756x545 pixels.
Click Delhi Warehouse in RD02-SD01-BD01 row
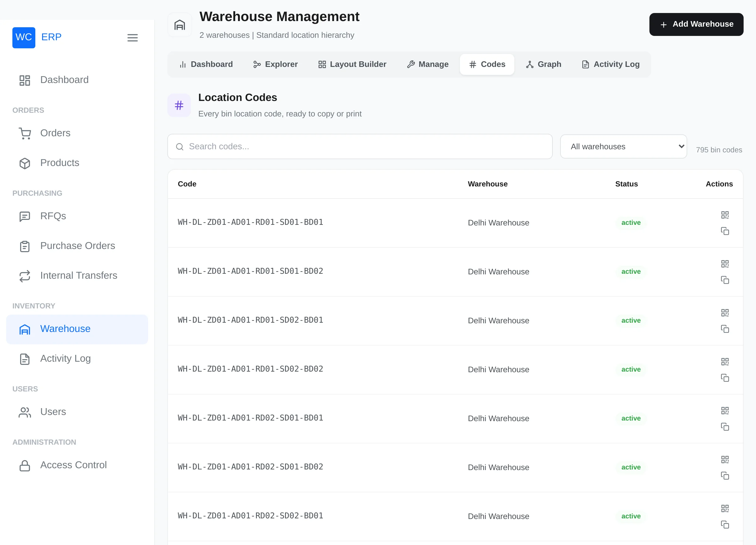(x=498, y=419)
